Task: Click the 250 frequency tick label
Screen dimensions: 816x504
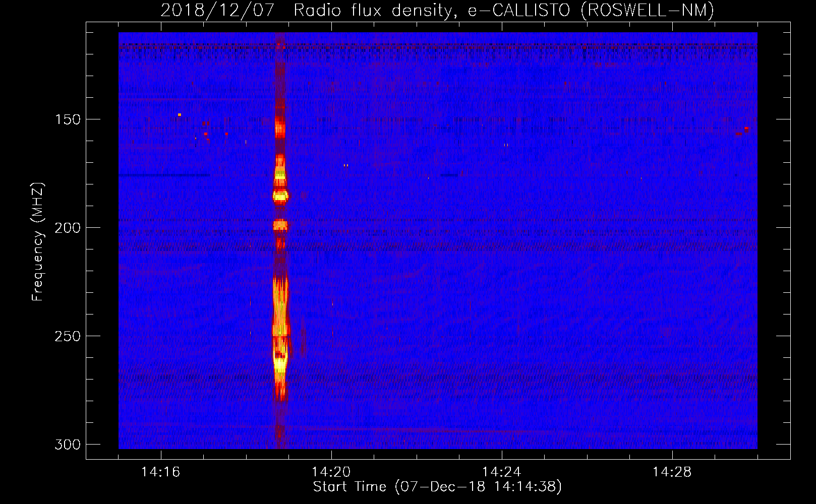Action: [x=68, y=336]
